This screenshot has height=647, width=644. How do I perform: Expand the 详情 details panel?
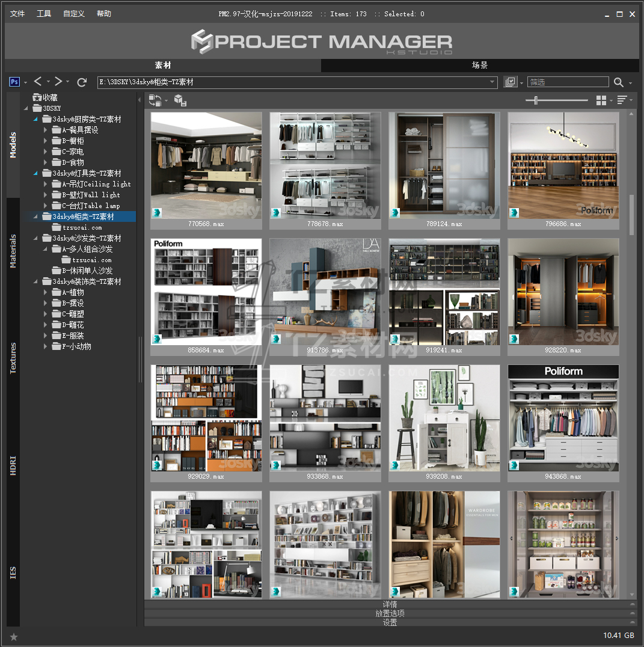[x=390, y=604]
